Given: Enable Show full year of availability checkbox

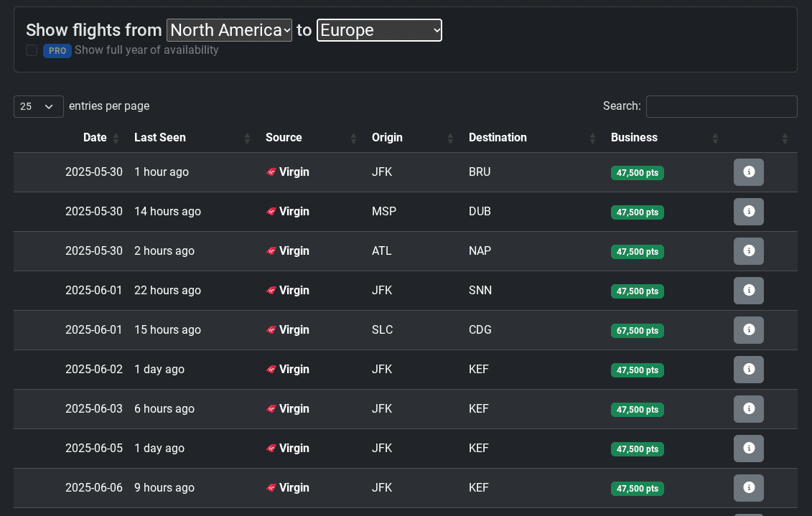Looking at the screenshot, I should click(32, 50).
